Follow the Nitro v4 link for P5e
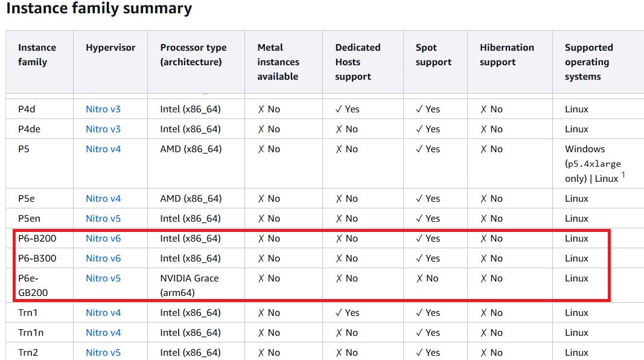 click(x=103, y=199)
